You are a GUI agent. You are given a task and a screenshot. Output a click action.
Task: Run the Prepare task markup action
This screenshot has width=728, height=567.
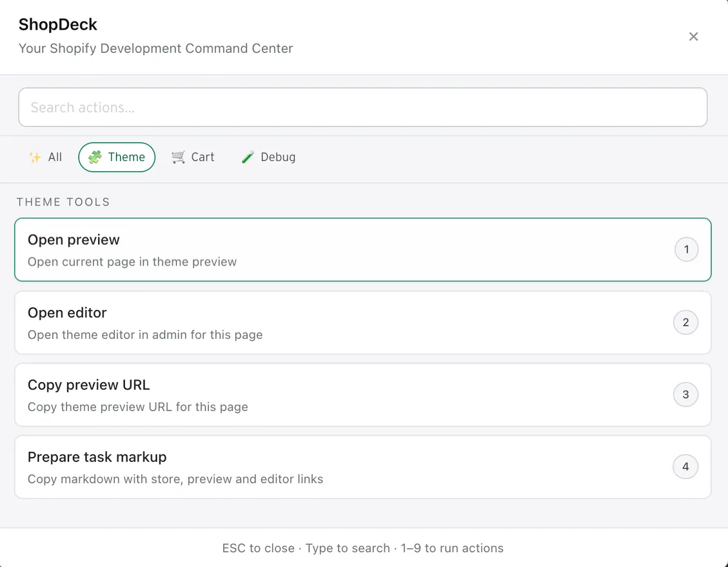coord(362,466)
